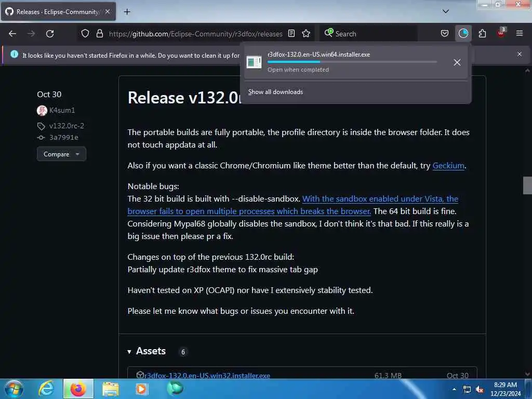Open the list all tabs chevron
The height and width of the screenshot is (399, 532).
(446, 11)
